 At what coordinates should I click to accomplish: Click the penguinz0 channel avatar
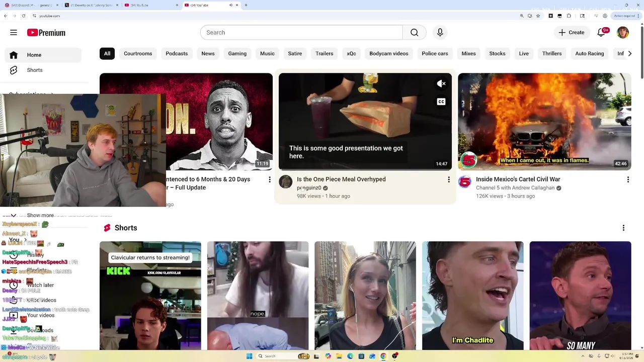click(286, 182)
